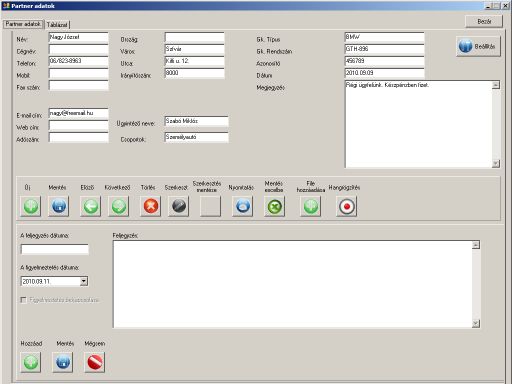
Task: Cancel with the red Mégsem icon
Action: pyautogui.click(x=95, y=362)
